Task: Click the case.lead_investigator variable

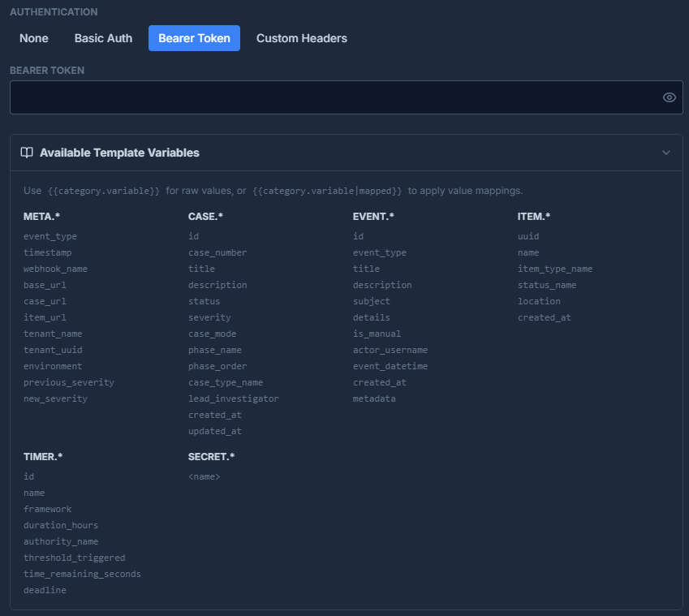Action: [233, 398]
